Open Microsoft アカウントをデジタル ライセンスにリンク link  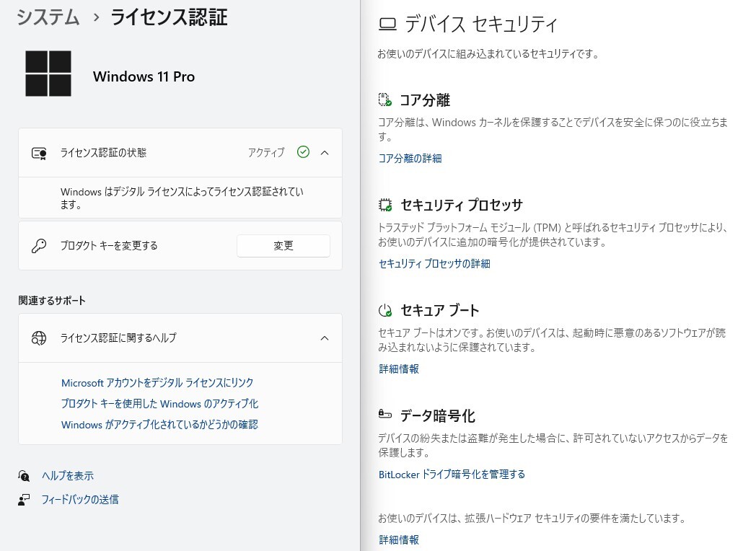(x=157, y=383)
